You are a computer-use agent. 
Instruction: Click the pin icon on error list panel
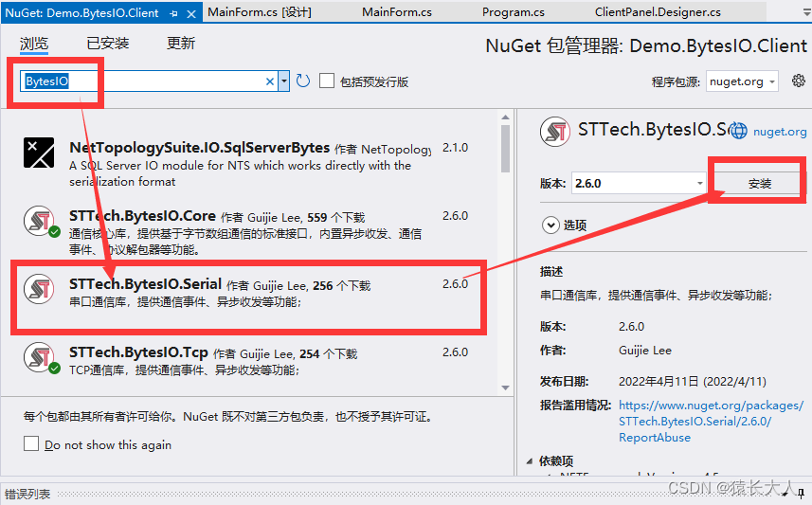(802, 493)
